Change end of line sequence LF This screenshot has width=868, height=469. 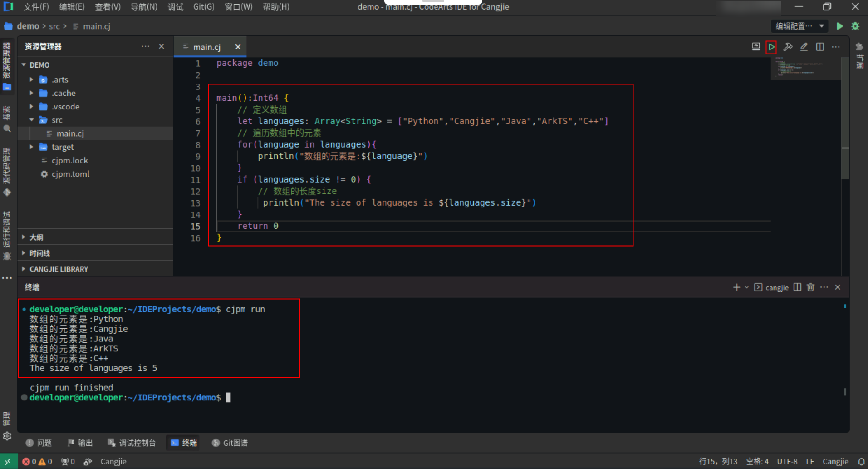pyautogui.click(x=810, y=461)
